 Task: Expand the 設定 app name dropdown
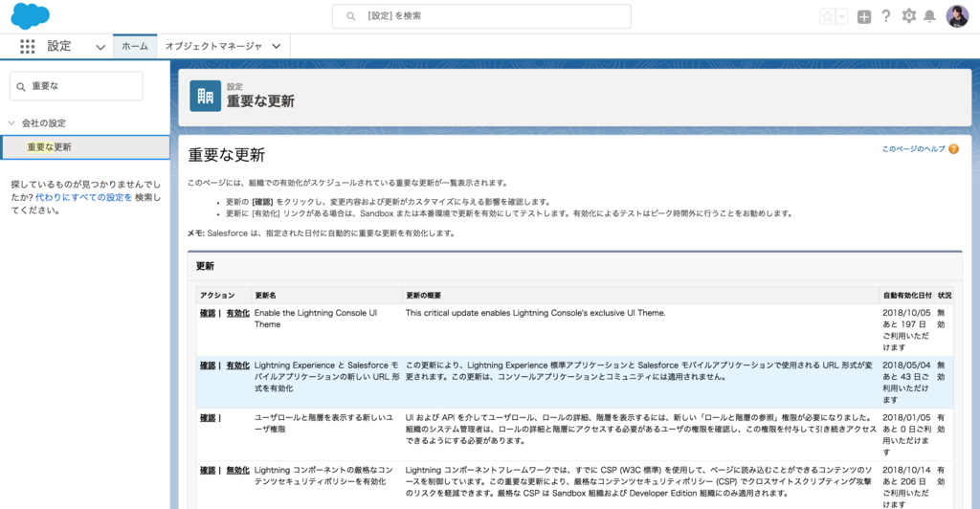tap(100, 47)
